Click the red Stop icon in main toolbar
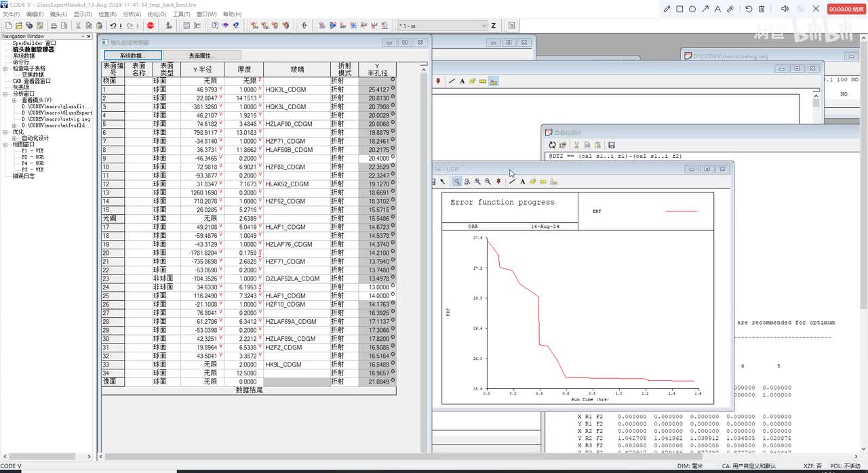The height and width of the screenshot is (473, 868). (x=151, y=26)
